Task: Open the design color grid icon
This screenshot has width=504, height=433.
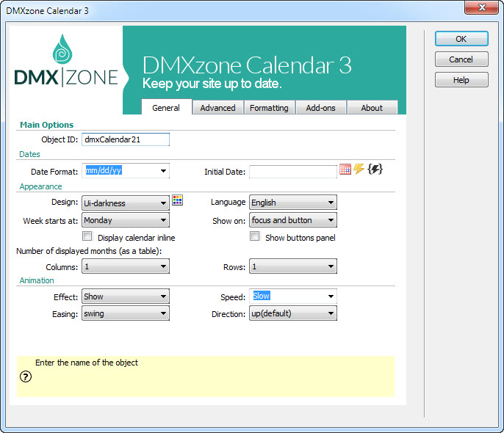Action: coord(178,200)
